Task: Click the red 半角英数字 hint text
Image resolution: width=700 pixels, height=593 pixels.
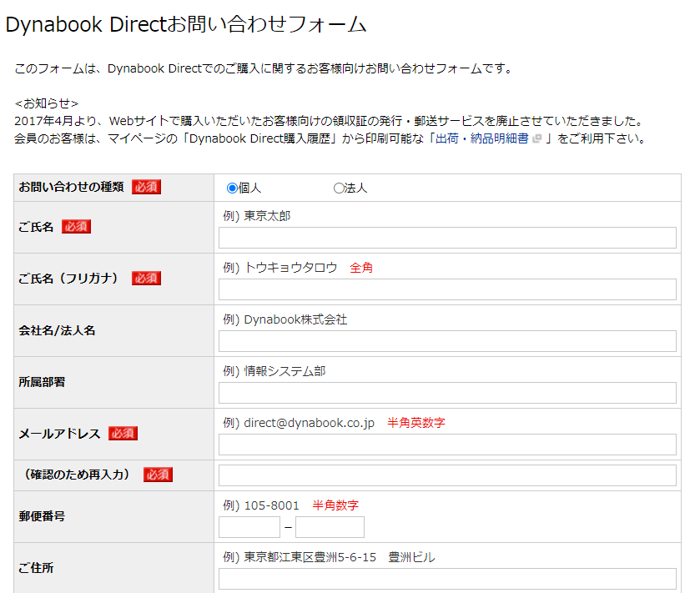Action: coord(416,423)
